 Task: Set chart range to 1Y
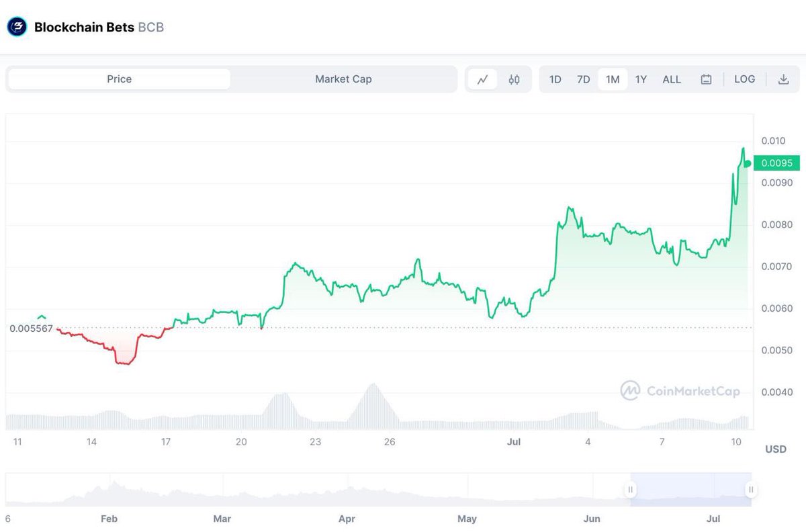click(641, 79)
